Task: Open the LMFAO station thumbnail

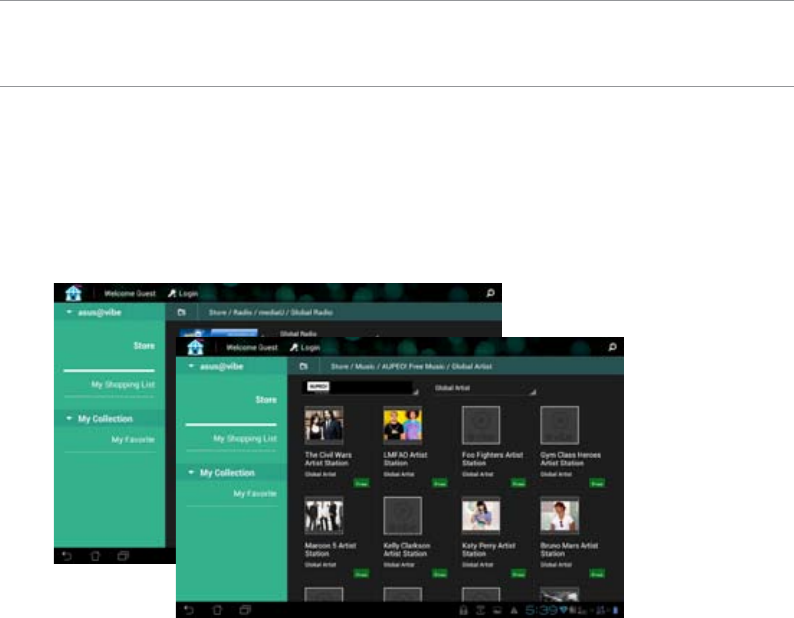Action: (403, 425)
